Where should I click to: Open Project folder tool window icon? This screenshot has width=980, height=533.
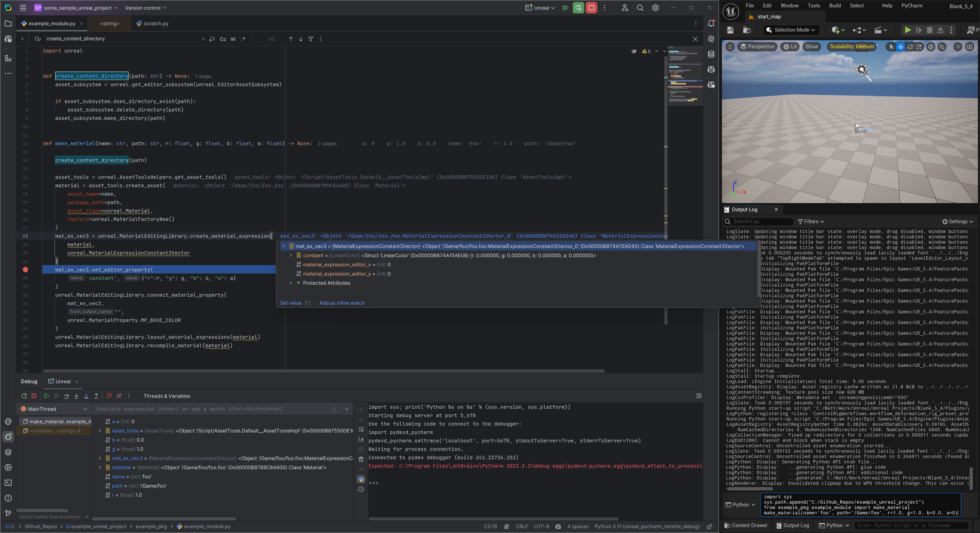pyautogui.click(x=8, y=23)
